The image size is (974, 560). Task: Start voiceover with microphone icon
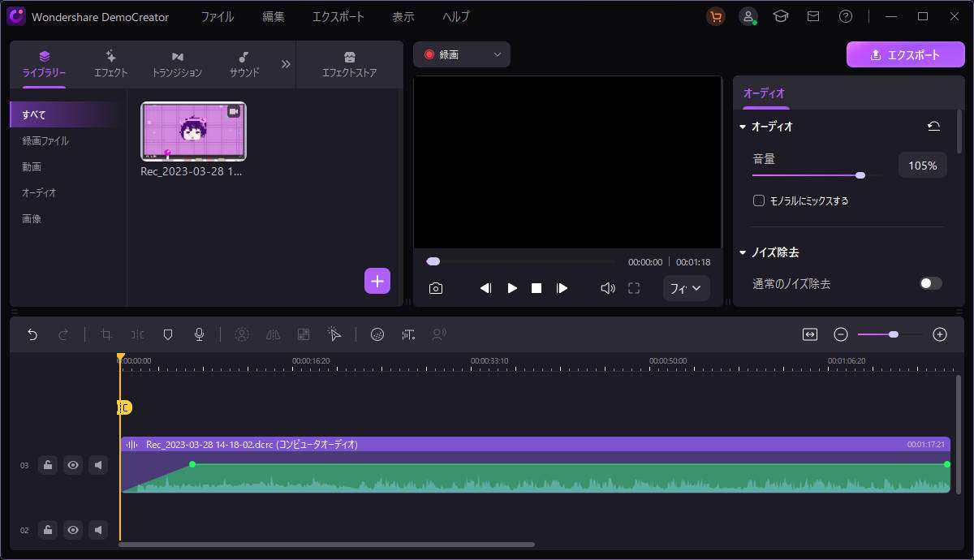coord(199,334)
